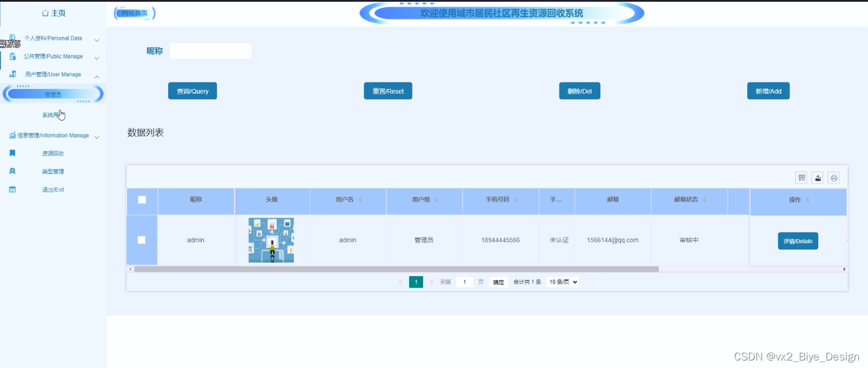The height and width of the screenshot is (368, 868).
Task: Click the scrollbar right arrow
Action: tap(844, 269)
